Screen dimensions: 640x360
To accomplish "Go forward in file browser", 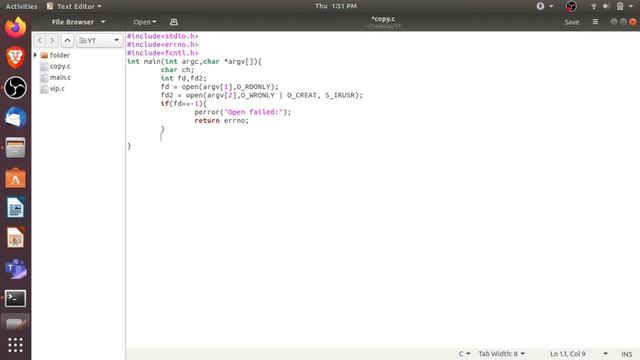I will [52, 40].
